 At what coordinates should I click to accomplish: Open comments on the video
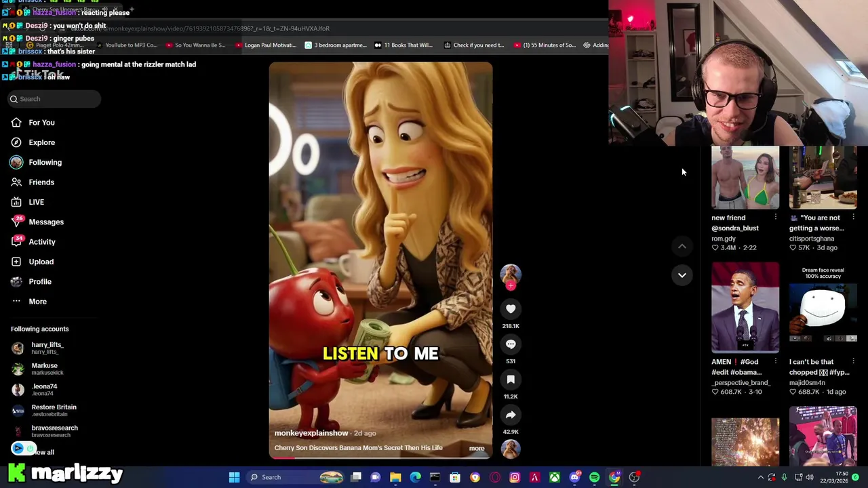(511, 344)
